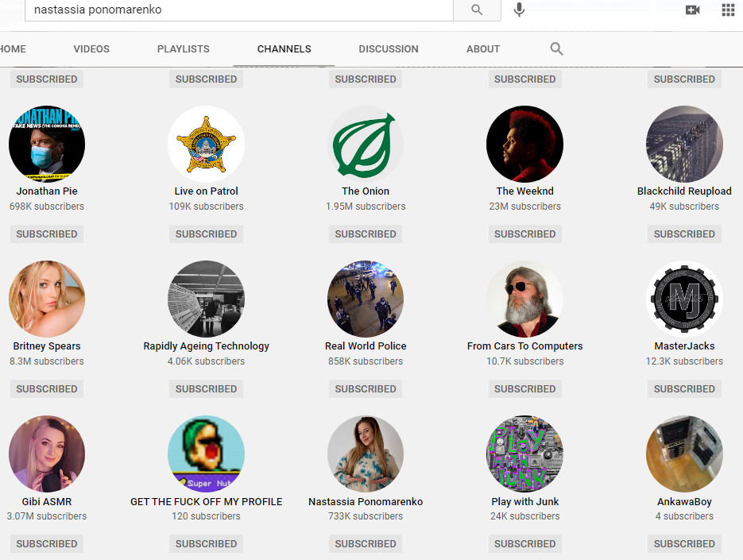This screenshot has height=560, width=743.
Task: Toggle Subscribed button under The Onion
Action: click(366, 234)
